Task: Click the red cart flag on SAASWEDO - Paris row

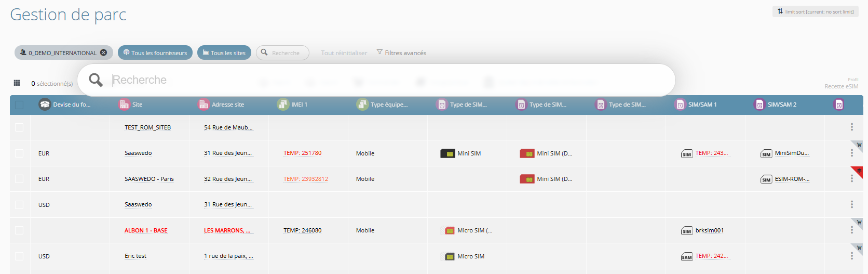Action: [858, 171]
